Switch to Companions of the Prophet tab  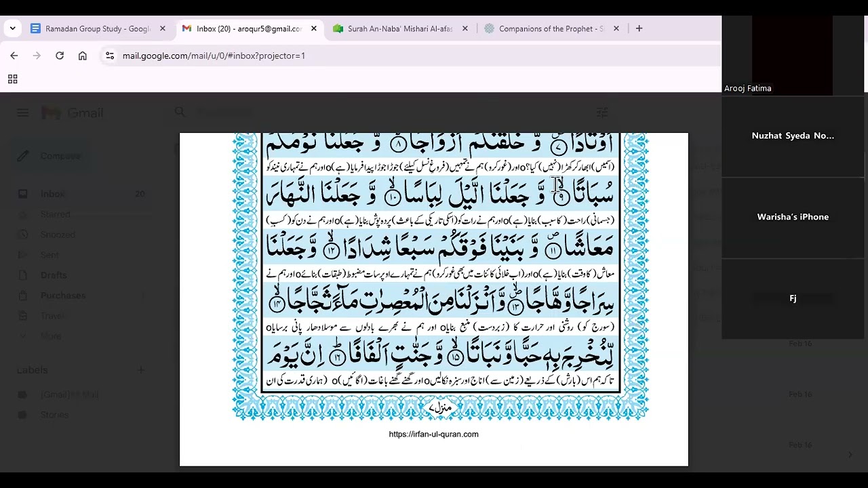click(551, 28)
